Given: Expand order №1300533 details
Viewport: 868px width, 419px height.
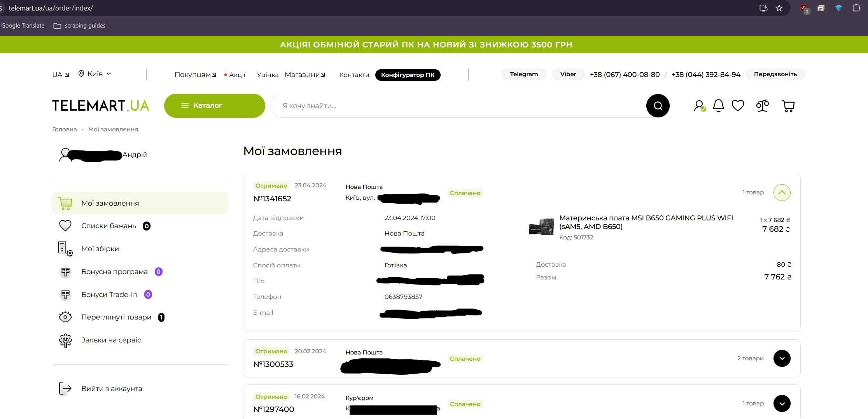Looking at the screenshot, I should click(x=782, y=358).
